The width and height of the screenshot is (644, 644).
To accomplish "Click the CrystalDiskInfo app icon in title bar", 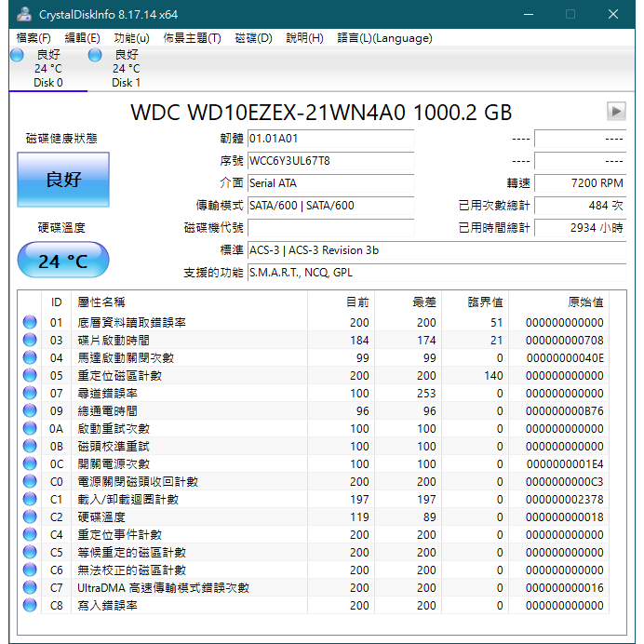I will pos(24,14).
